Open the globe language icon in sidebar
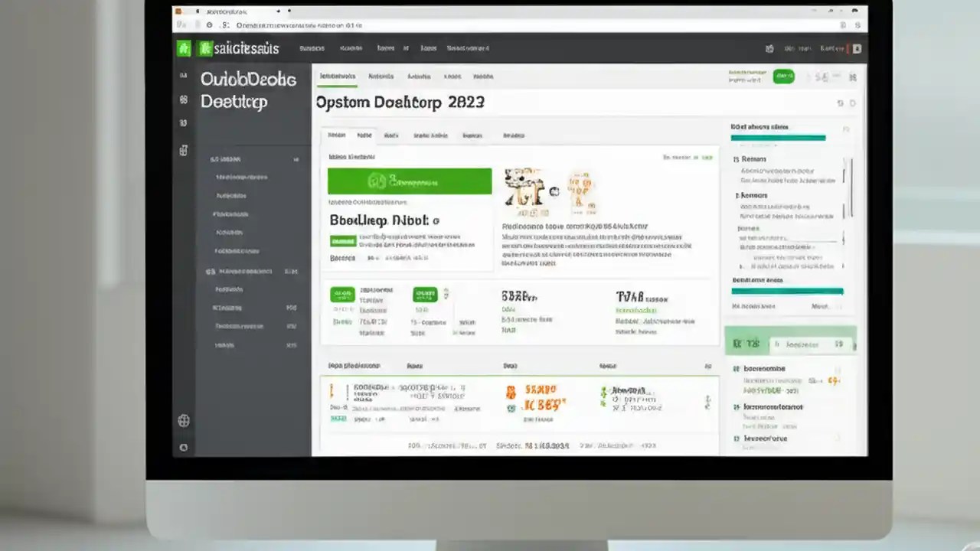This screenshot has height=551, width=980. pyautogui.click(x=183, y=421)
